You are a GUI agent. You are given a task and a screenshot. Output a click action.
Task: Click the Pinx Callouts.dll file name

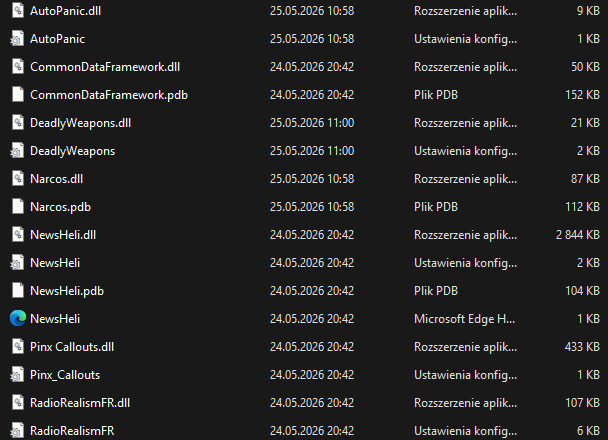tap(72, 347)
